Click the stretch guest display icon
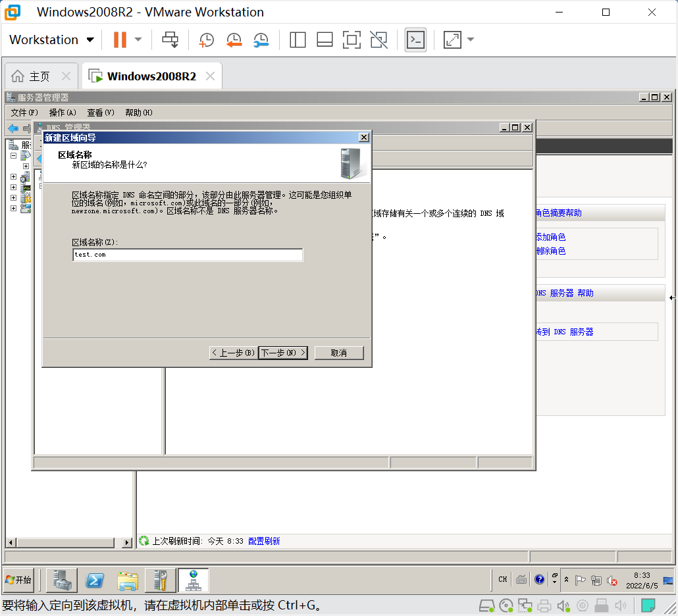The image size is (678, 616). click(x=452, y=39)
